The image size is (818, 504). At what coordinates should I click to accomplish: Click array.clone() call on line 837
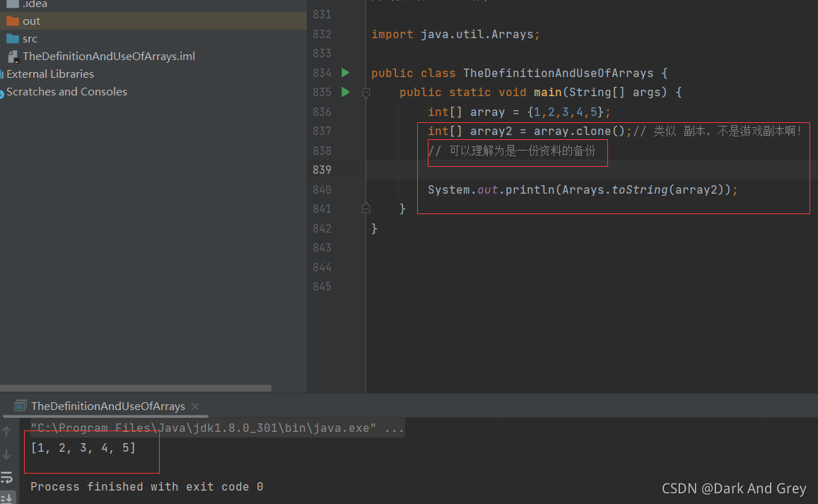click(x=579, y=131)
